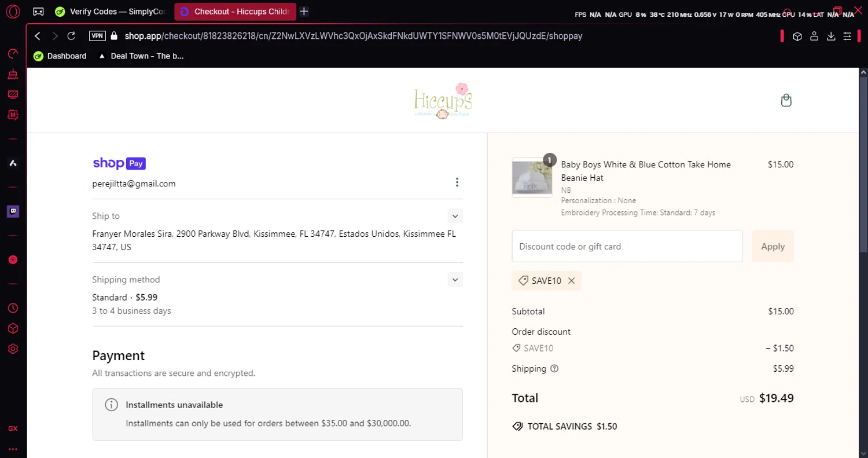
Task: Click the Discount code or gift card field
Action: 627,246
